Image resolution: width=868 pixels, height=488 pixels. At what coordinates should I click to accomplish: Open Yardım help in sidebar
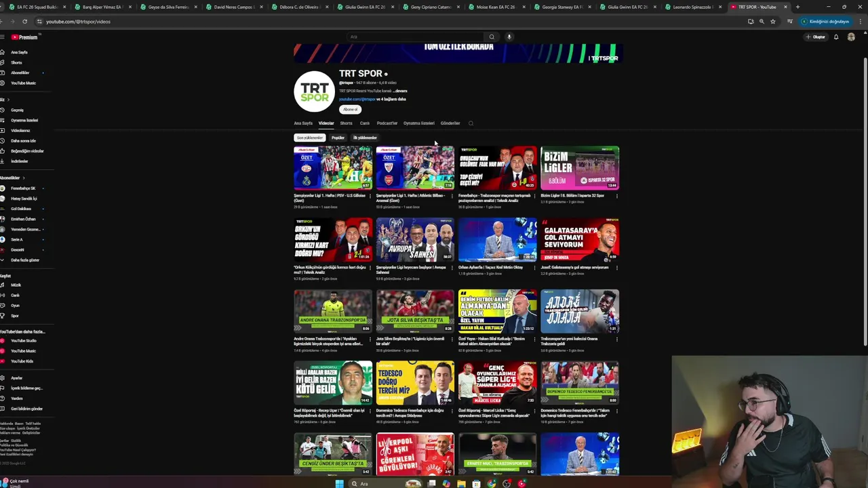(x=16, y=398)
